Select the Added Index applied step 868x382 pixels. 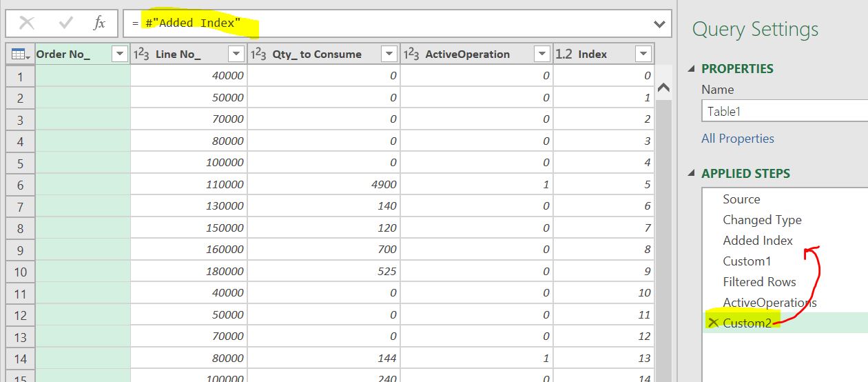point(758,241)
